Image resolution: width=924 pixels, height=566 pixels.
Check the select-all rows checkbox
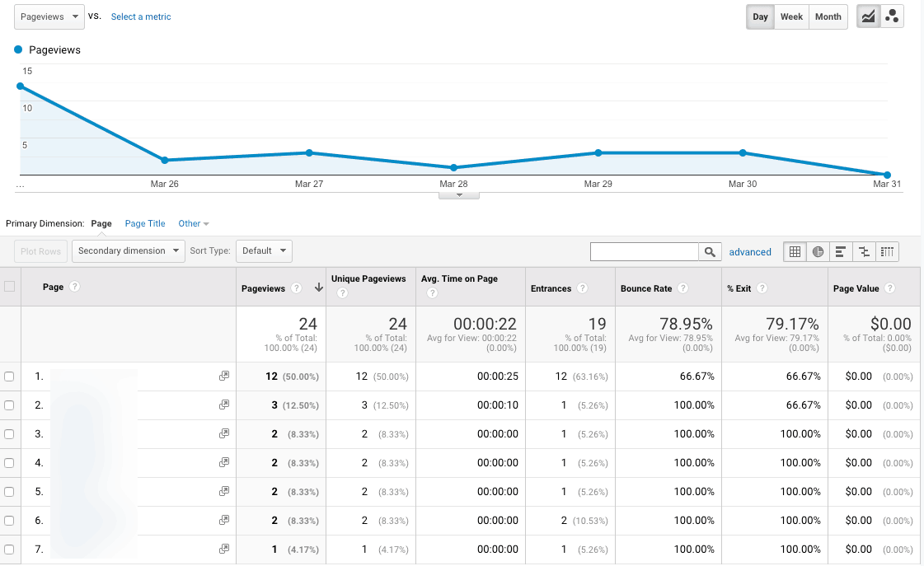(x=10, y=287)
